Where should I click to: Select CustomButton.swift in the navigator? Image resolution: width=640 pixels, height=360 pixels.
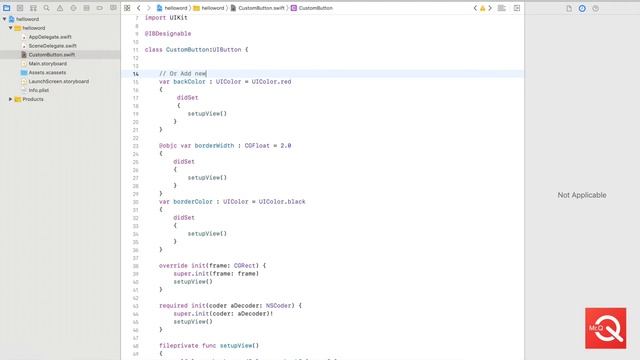click(51, 55)
